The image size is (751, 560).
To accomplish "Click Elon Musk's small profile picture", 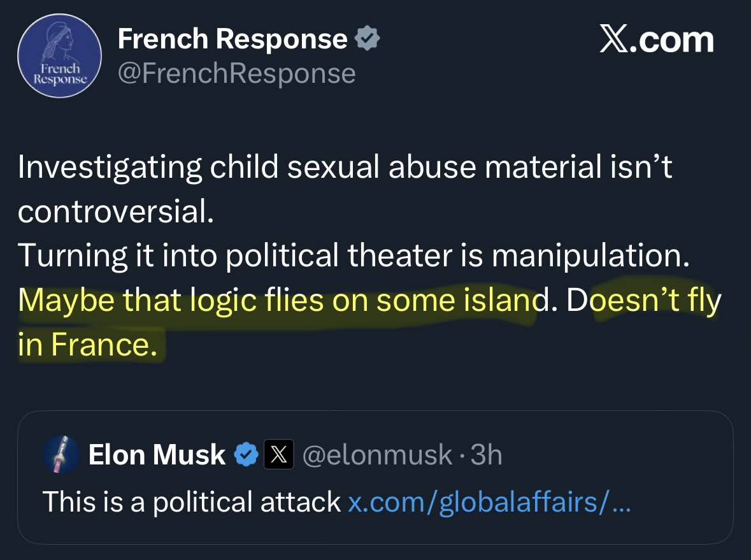I will coord(61,455).
